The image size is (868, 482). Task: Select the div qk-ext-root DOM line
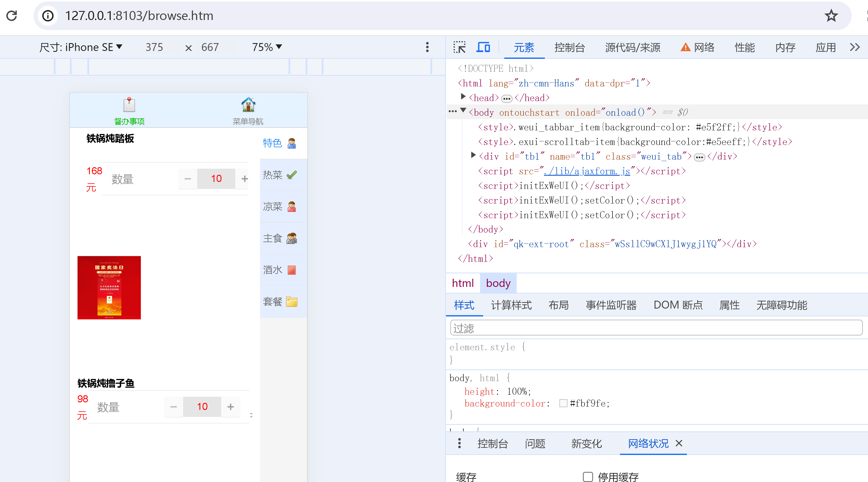coord(612,244)
